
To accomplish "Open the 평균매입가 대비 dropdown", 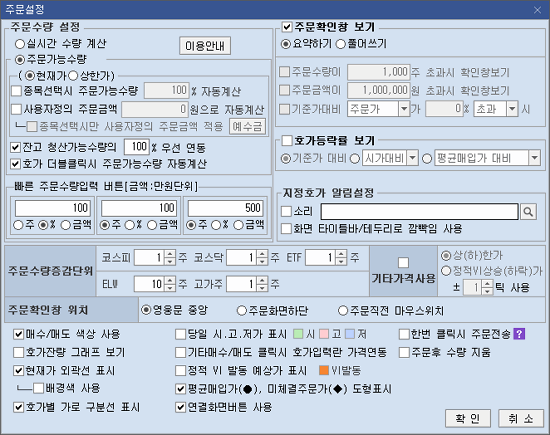I will tap(534, 158).
